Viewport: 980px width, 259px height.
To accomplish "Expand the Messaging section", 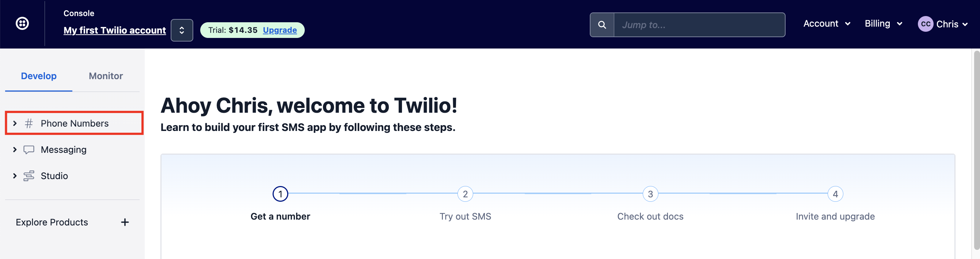I will 15,149.
